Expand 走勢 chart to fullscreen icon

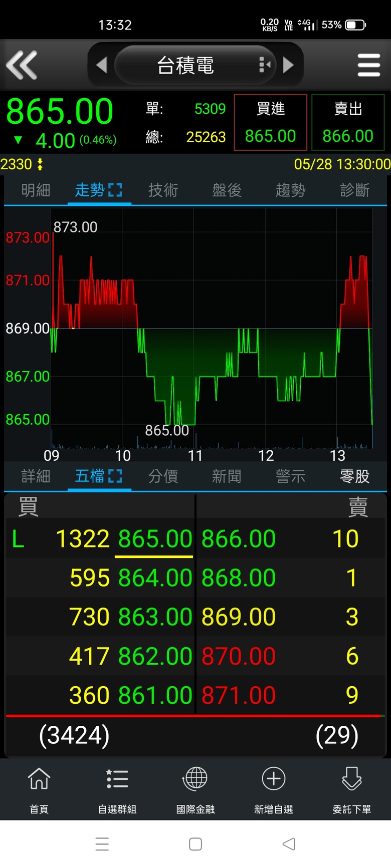click(115, 190)
